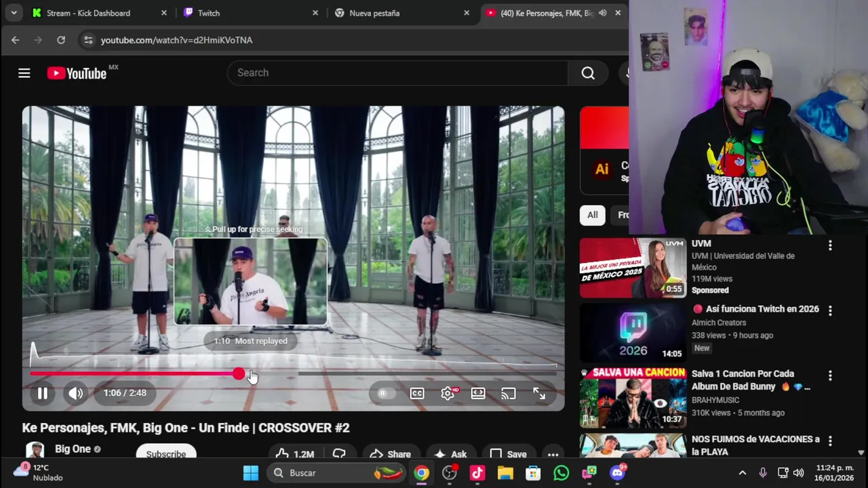868x488 pixels.
Task: Go back with the browser back arrow
Action: [16, 40]
